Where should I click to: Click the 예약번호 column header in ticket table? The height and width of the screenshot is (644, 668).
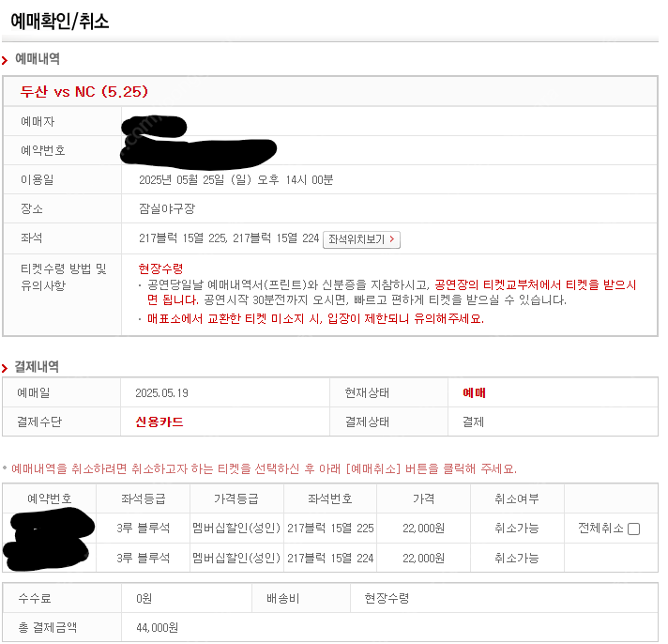[50, 498]
